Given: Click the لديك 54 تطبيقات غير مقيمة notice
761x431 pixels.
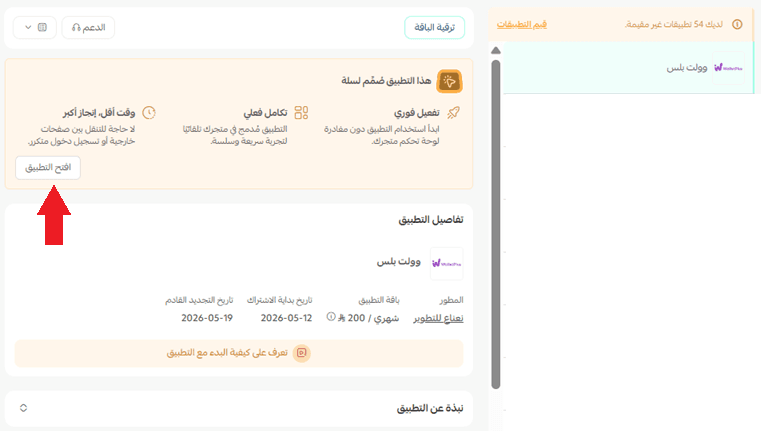Looking at the screenshot, I should (674, 24).
